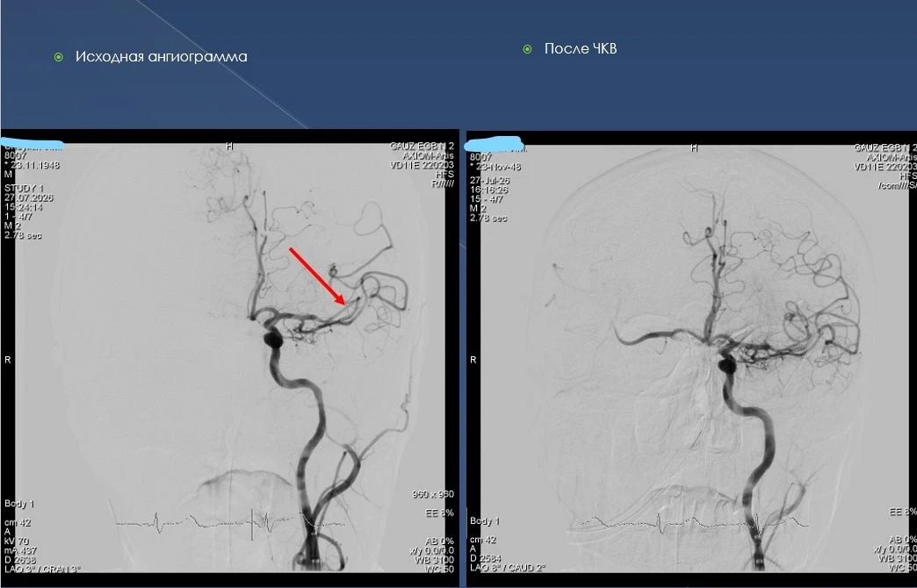Click the bullet before "После ЧКВ"
Screen dimensions: 917x588
pyautogui.click(x=527, y=49)
